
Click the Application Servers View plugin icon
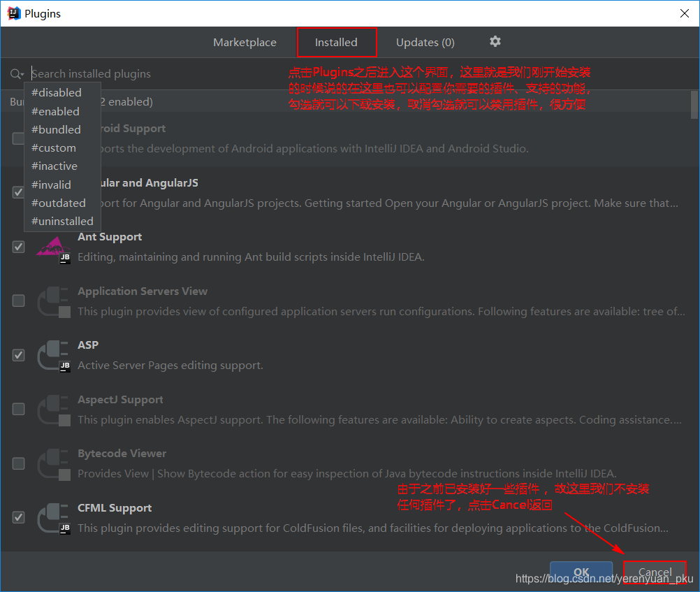click(x=53, y=302)
